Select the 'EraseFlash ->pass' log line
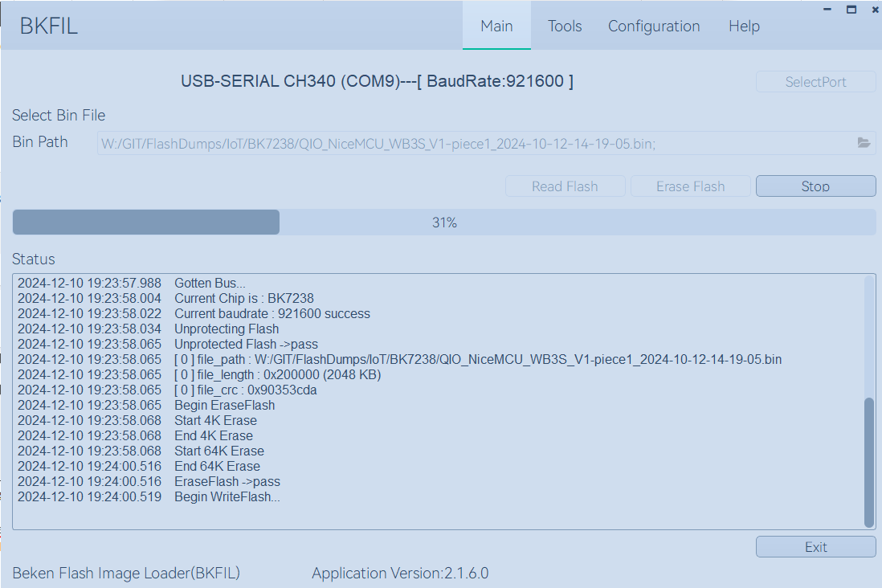This screenshot has height=588, width=882. (x=149, y=481)
